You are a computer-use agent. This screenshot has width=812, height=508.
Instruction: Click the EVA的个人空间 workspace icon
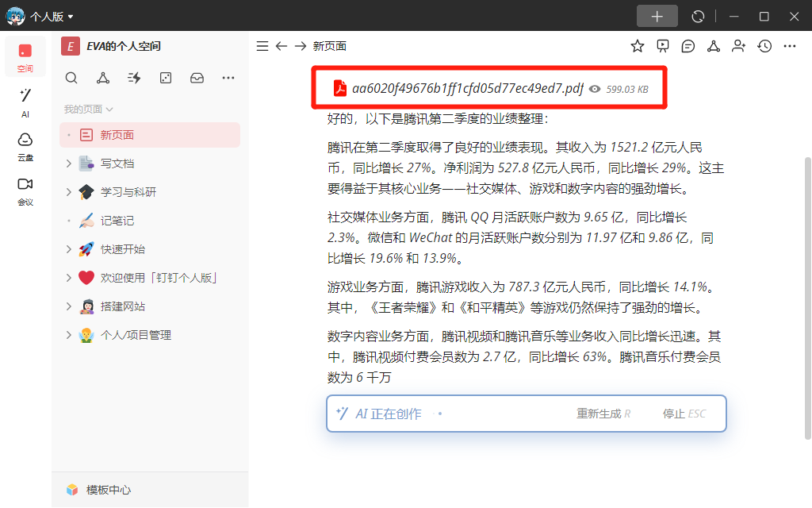coord(71,46)
